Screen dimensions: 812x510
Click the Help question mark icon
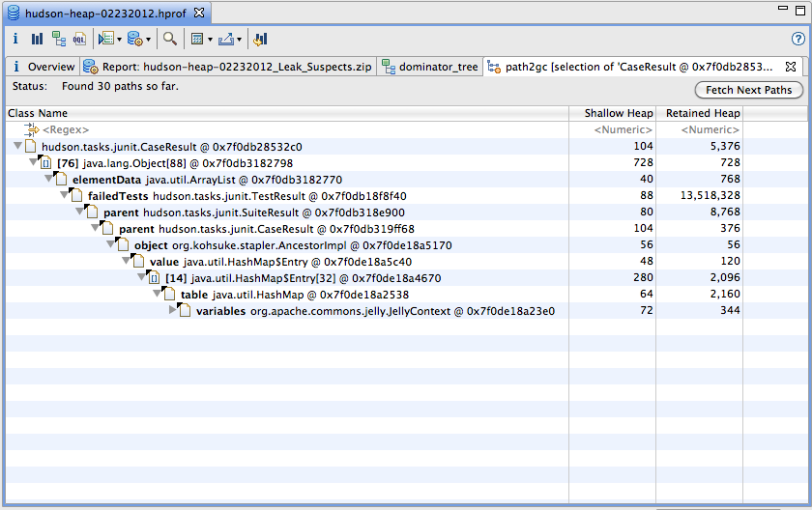797,40
